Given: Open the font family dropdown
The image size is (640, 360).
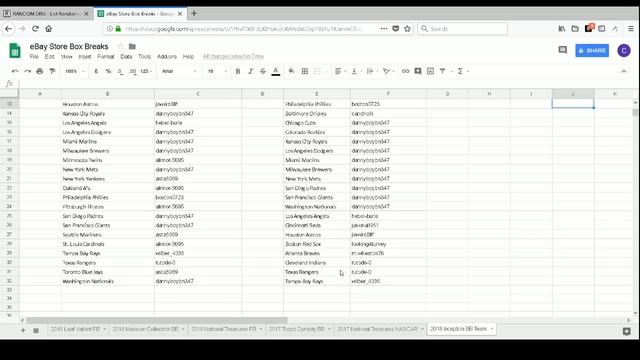Looking at the screenshot, I should click(179, 71).
